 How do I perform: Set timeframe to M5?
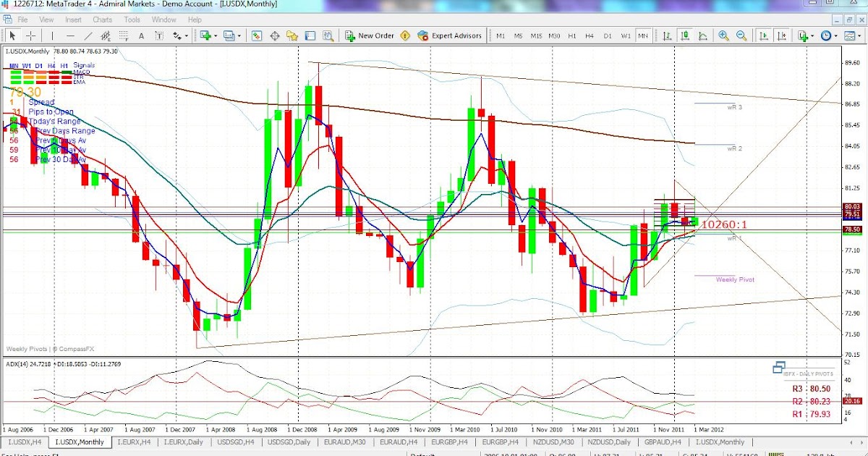click(518, 35)
